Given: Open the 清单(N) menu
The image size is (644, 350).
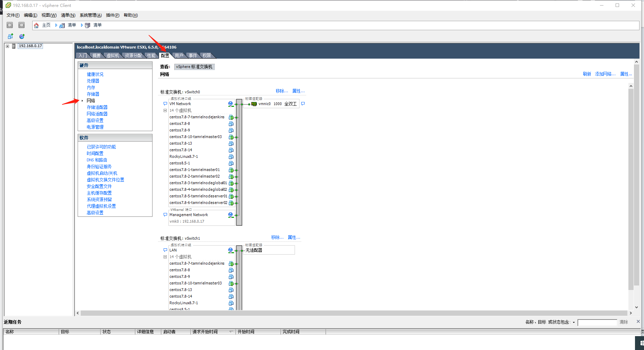Looking at the screenshot, I should (68, 15).
